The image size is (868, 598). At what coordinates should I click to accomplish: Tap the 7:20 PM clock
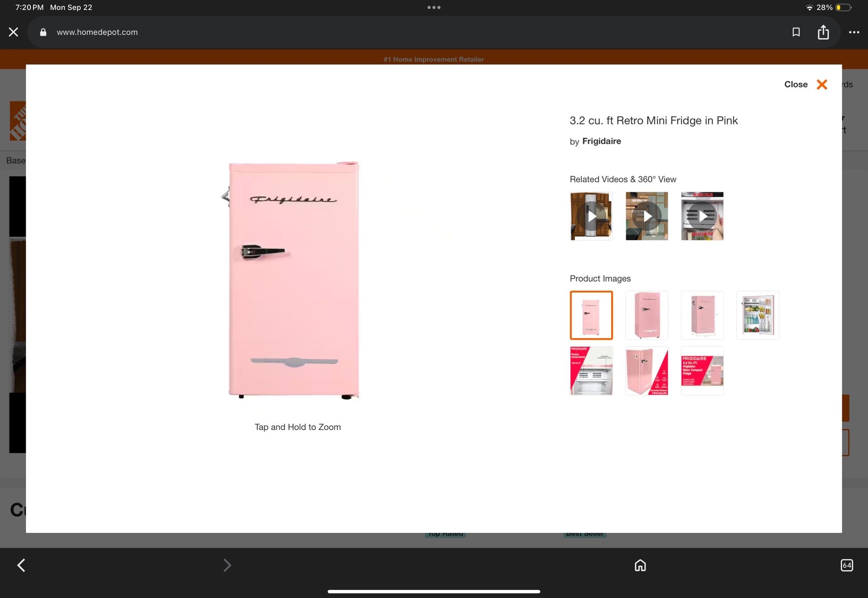click(x=29, y=8)
